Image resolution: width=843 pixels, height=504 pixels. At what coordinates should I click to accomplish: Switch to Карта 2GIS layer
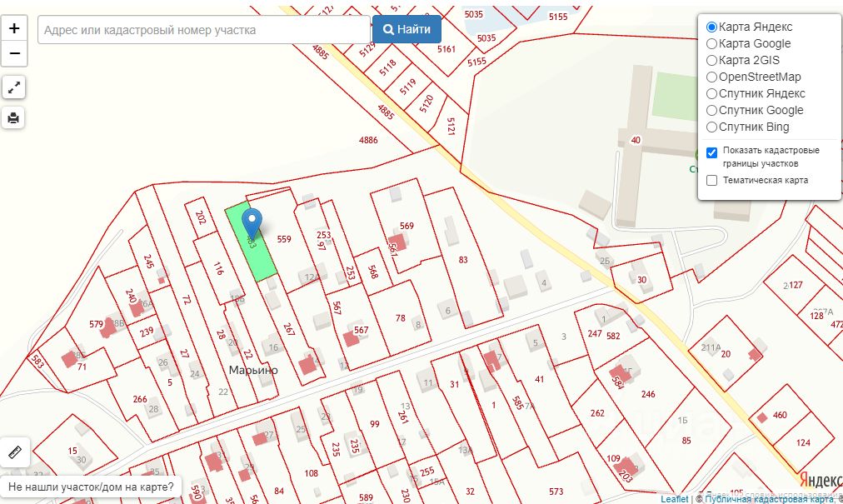711,60
